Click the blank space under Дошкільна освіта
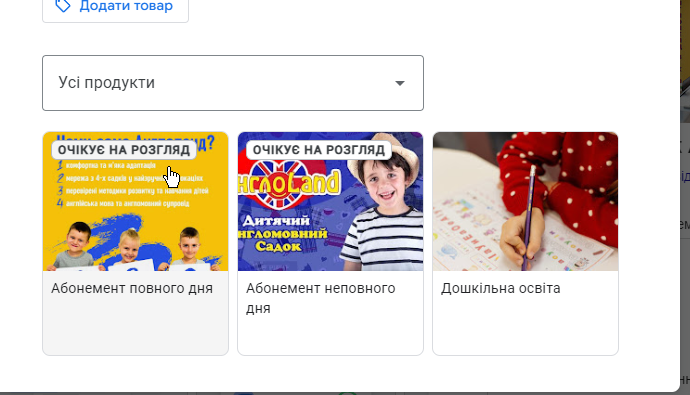Viewport: 690px width, 395px height. (x=525, y=326)
